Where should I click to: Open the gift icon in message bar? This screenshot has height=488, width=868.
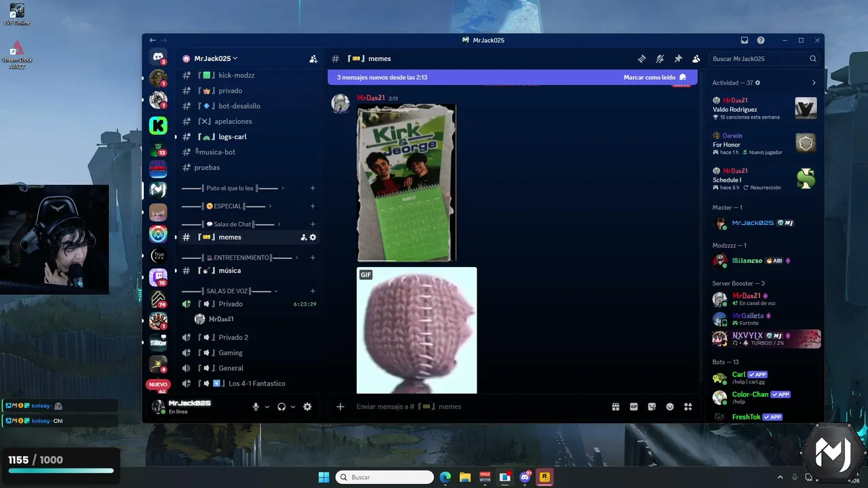coord(616,407)
